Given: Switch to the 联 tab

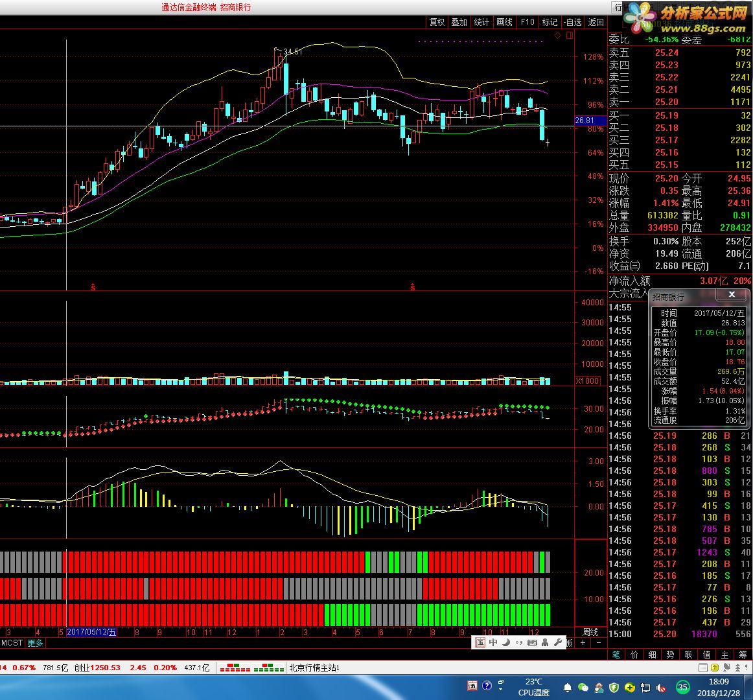Looking at the screenshot, I should [689, 655].
